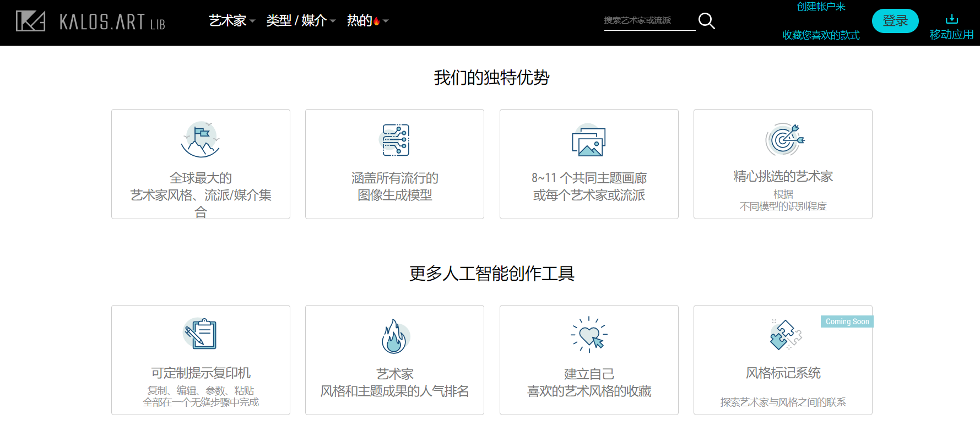Click the KALOS.ART LIB title text
The image size is (980, 436).
112,22
